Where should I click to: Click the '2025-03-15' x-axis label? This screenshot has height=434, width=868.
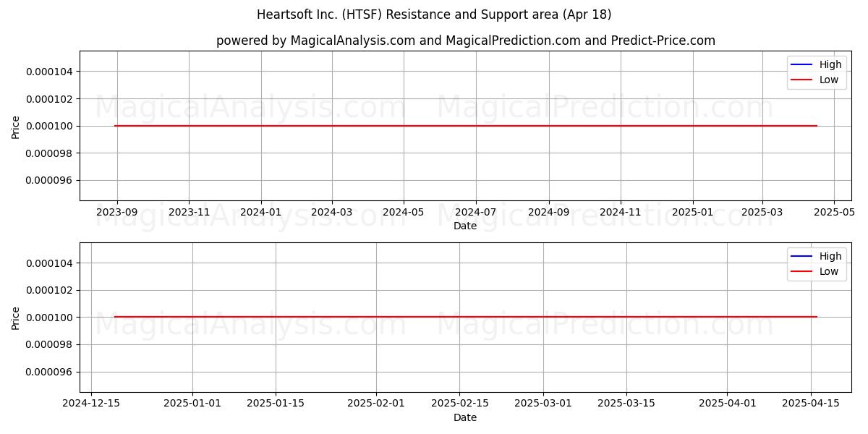point(626,405)
